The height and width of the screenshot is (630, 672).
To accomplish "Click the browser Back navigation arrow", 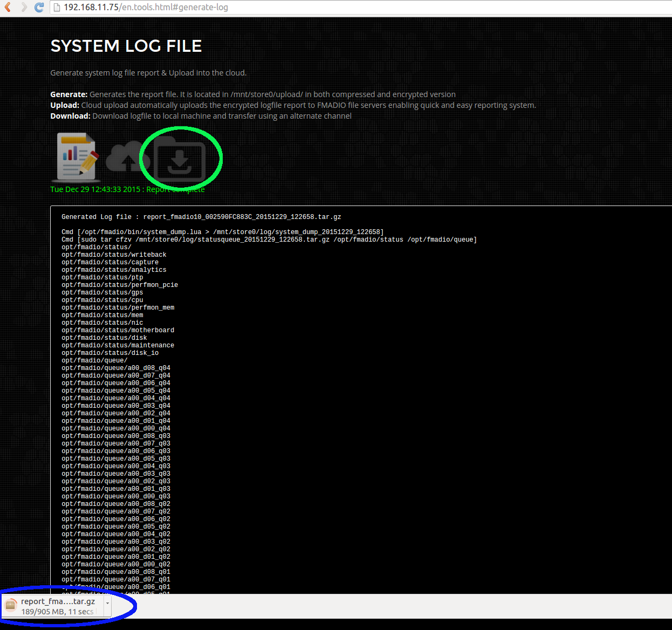I will pos(7,7).
